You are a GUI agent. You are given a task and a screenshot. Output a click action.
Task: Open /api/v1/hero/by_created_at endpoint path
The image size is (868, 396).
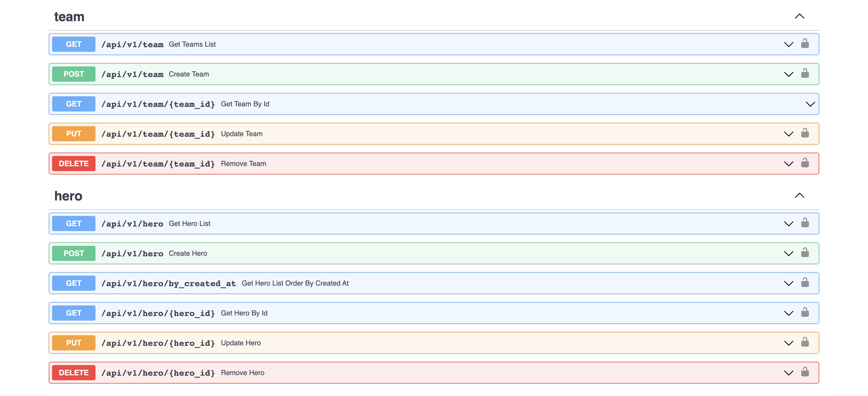pyautogui.click(x=168, y=283)
